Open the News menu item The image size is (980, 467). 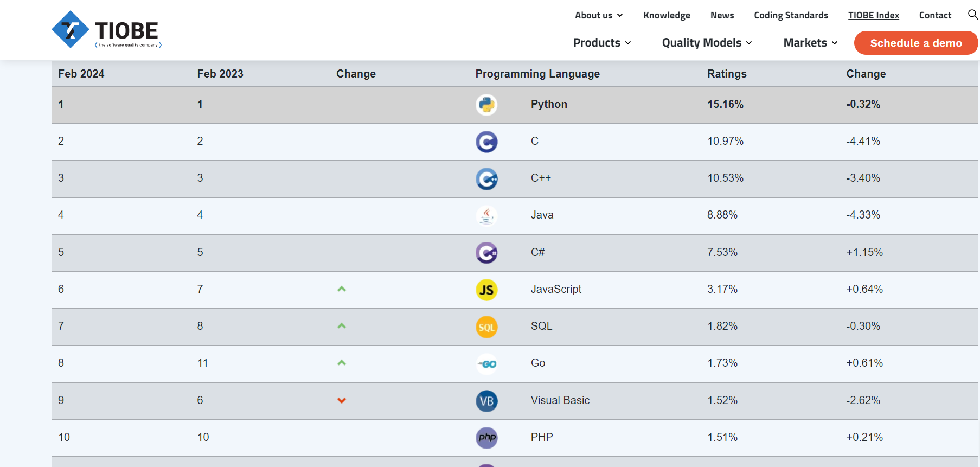tap(722, 15)
